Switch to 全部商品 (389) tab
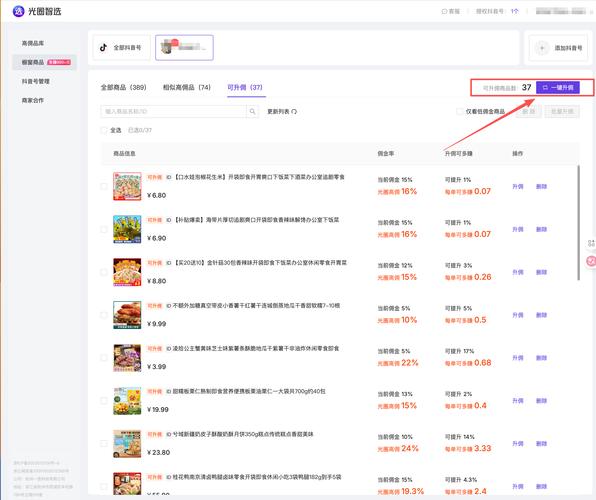596x500 pixels. click(x=123, y=87)
